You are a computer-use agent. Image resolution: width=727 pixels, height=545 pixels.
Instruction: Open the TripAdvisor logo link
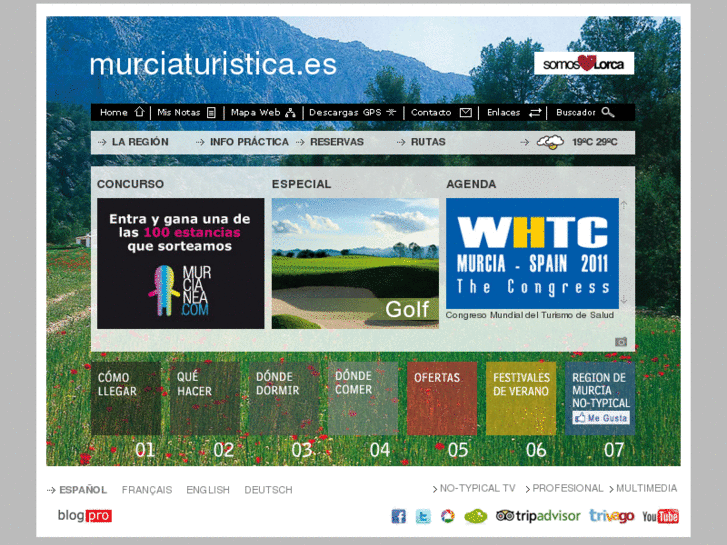(538, 516)
